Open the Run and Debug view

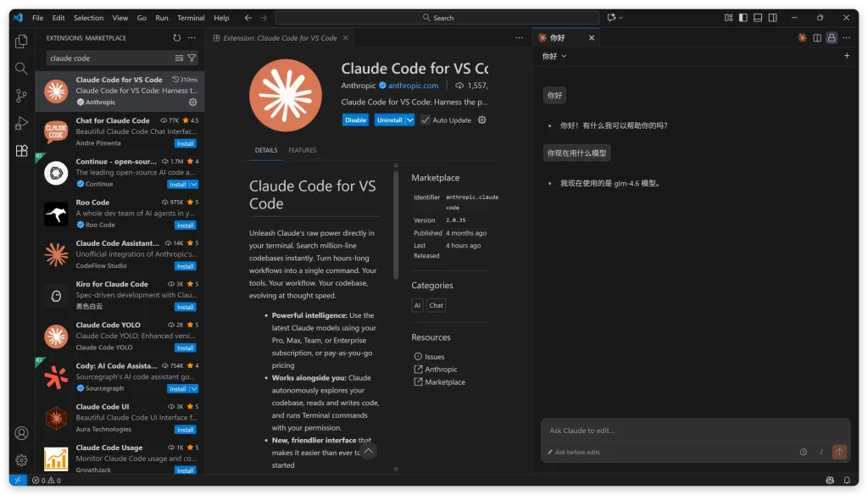[x=21, y=124]
